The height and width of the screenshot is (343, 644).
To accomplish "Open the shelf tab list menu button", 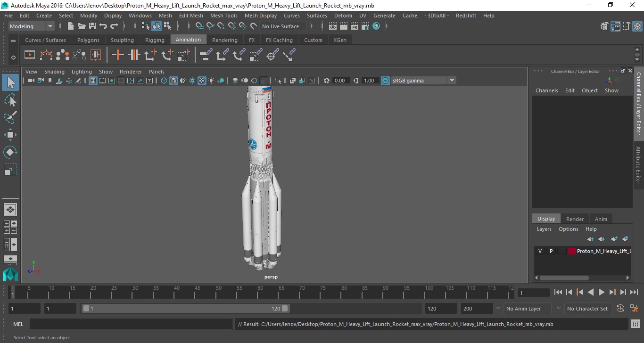I will tap(13, 42).
